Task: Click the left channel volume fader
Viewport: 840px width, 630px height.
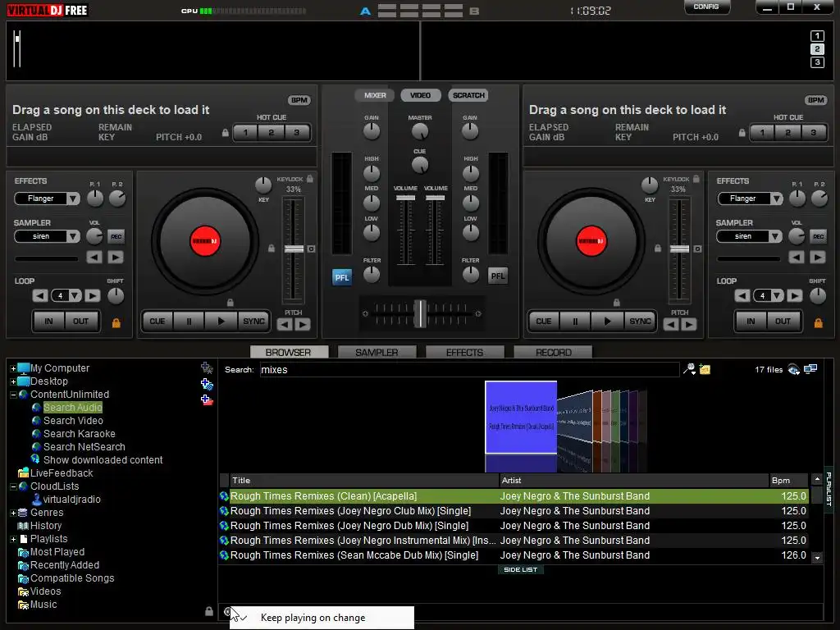Action: [405, 199]
